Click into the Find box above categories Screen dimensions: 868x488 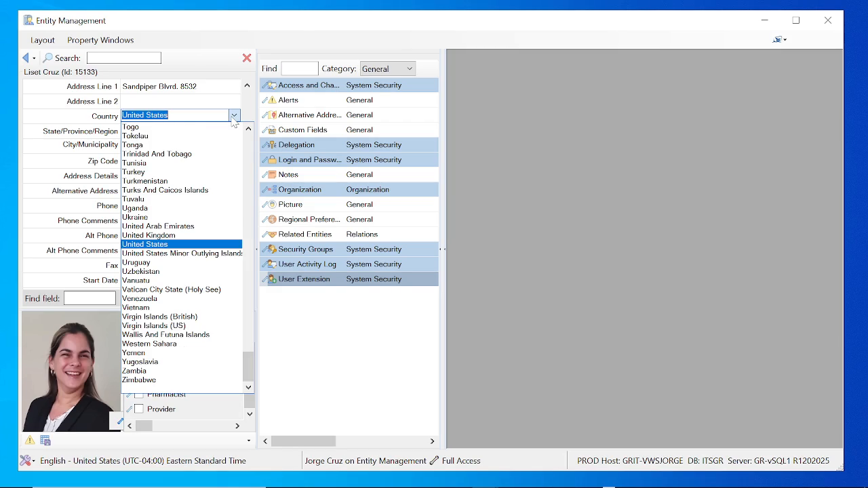click(x=299, y=68)
